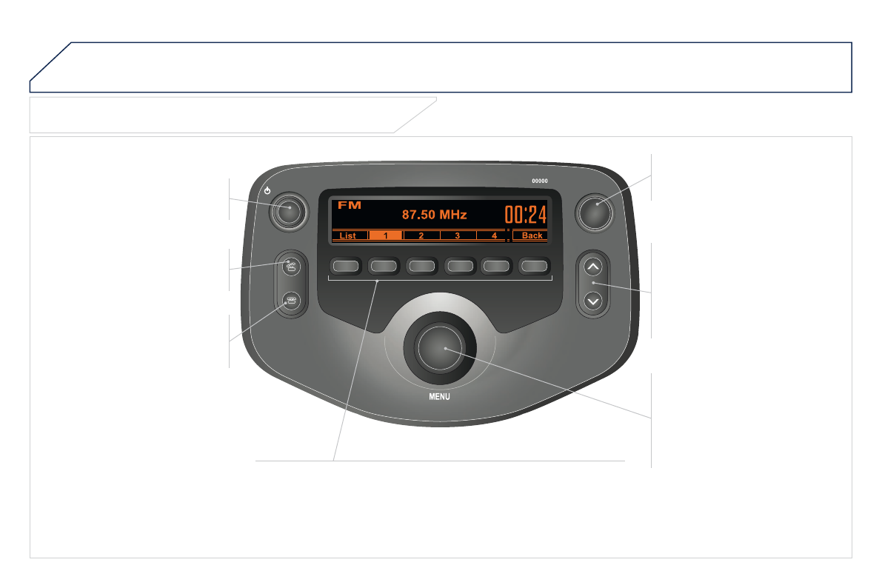Select the List option on the display
This screenshot has width=882, height=588.
pyautogui.click(x=347, y=235)
